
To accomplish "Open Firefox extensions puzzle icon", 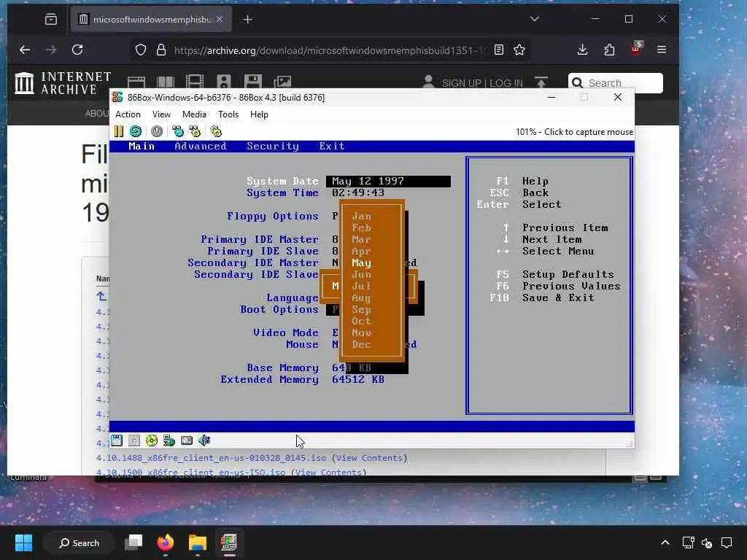I will 609,50.
